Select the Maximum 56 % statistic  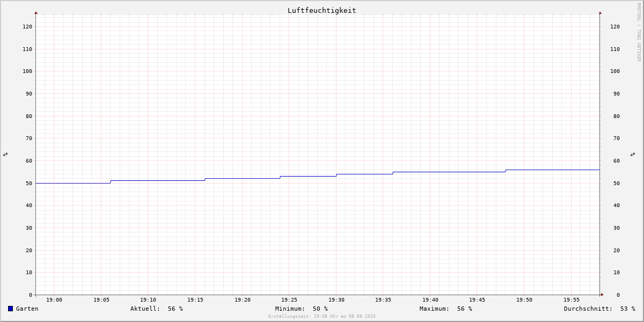point(446,309)
